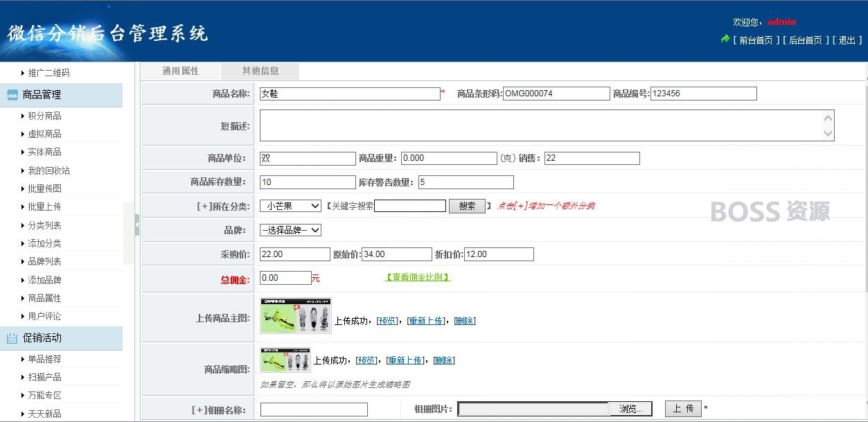The height and width of the screenshot is (422, 868).
Task: Focus the 相册名称 input field
Action: click(314, 410)
